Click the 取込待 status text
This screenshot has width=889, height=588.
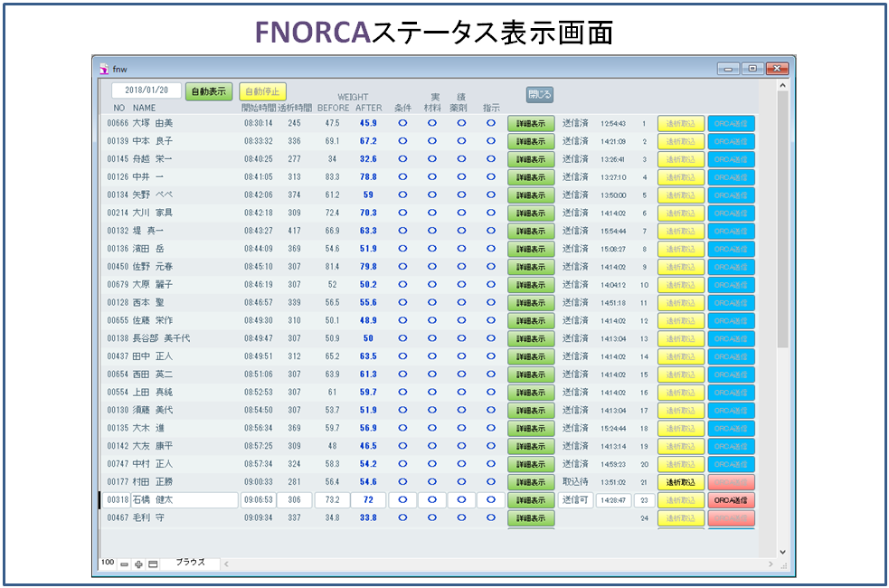(x=575, y=482)
